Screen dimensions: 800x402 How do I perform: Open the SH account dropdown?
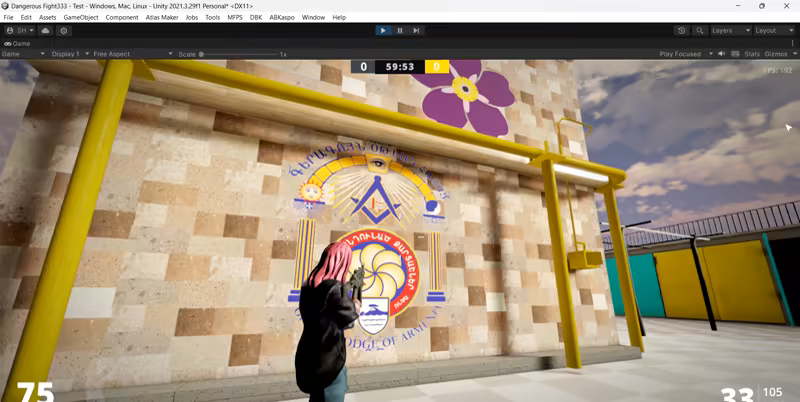(x=20, y=31)
